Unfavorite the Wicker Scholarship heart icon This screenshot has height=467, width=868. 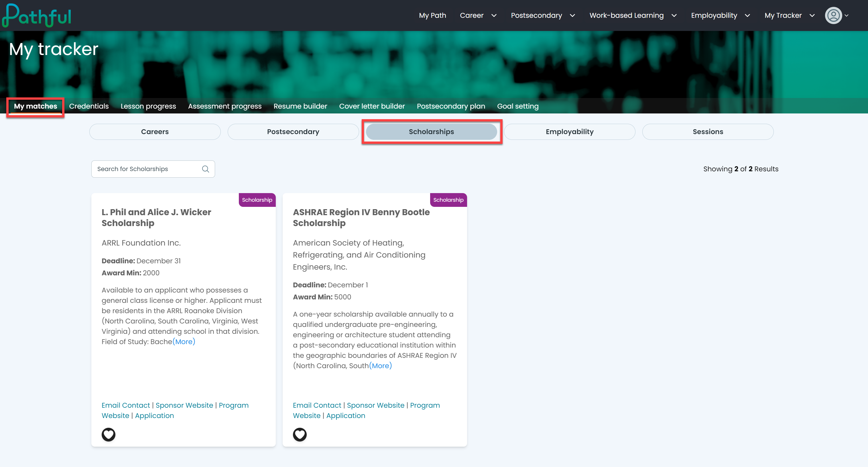tap(109, 434)
